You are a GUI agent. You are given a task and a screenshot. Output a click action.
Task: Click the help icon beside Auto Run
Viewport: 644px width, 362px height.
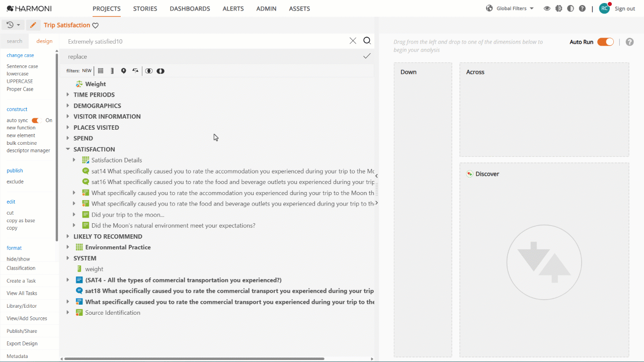[629, 42]
